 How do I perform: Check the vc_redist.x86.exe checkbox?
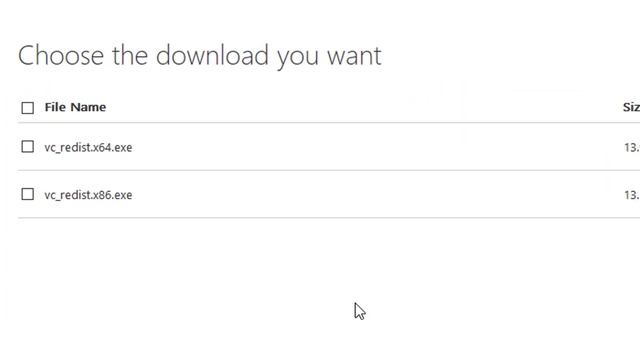(27, 194)
